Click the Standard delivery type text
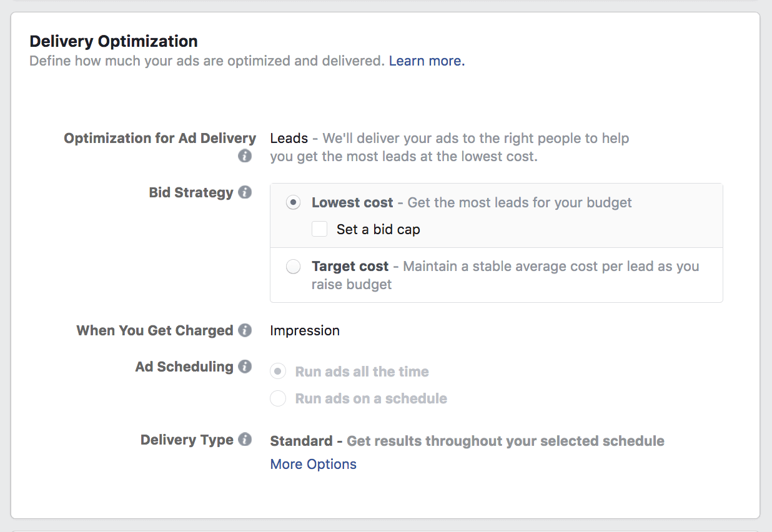This screenshot has height=532, width=772. point(301,441)
